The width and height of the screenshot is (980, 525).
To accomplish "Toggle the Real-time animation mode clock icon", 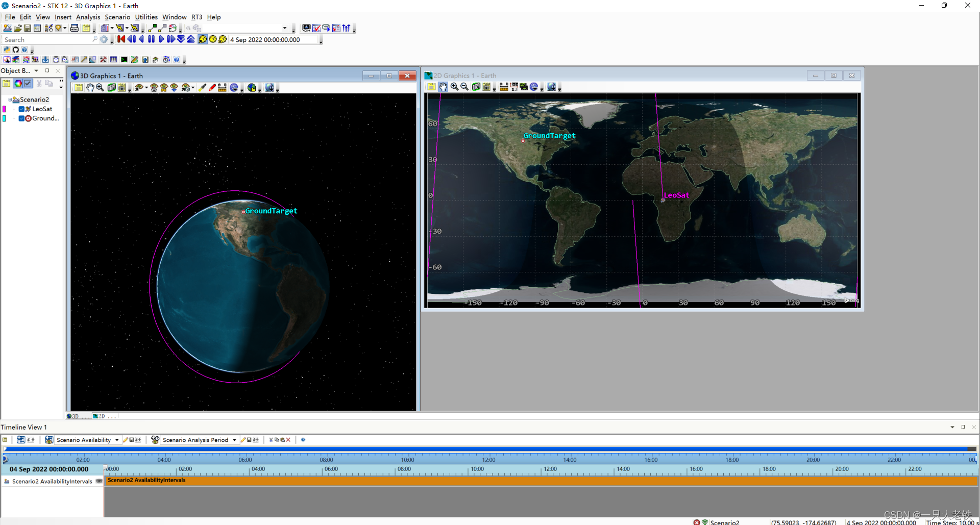I will (x=213, y=39).
